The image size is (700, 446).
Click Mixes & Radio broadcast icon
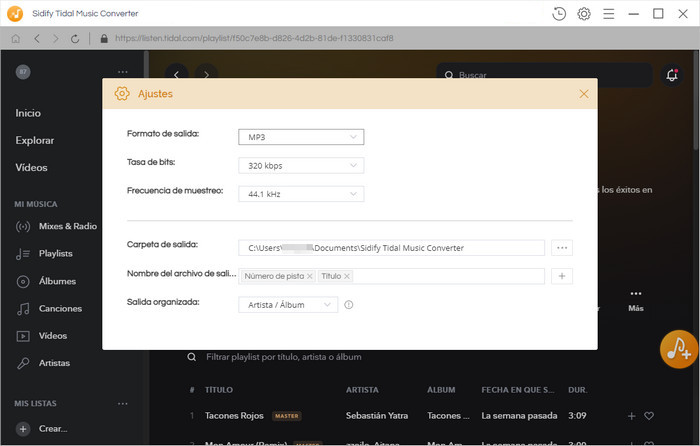click(23, 227)
